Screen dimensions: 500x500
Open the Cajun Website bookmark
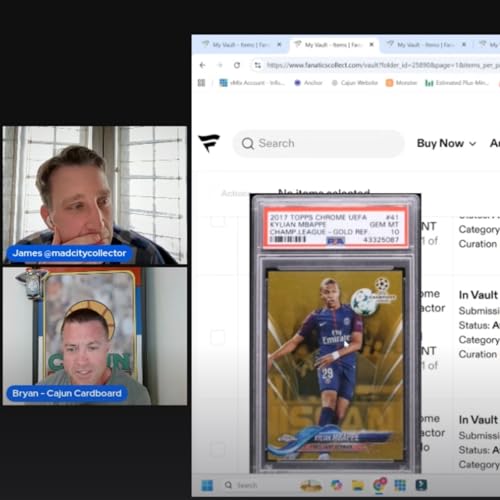point(355,83)
